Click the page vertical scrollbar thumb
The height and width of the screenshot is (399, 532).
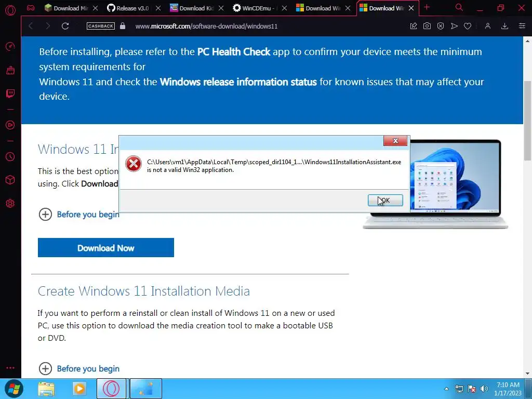coord(527,121)
